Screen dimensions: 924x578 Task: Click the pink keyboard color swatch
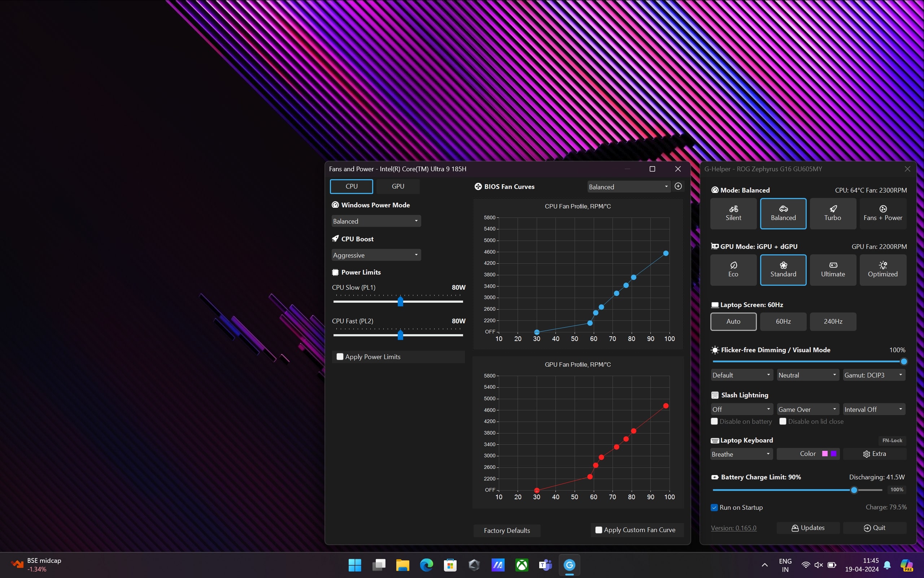click(825, 454)
